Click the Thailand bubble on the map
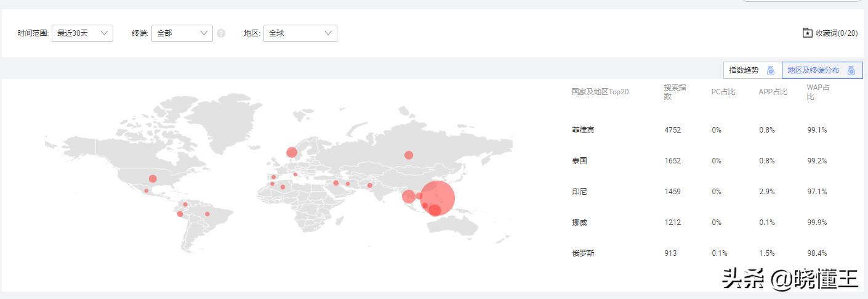The height and width of the screenshot is (299, 868). click(408, 197)
